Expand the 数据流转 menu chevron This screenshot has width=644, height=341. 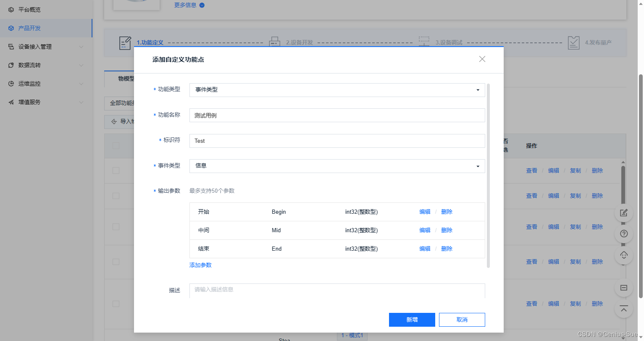click(x=81, y=65)
